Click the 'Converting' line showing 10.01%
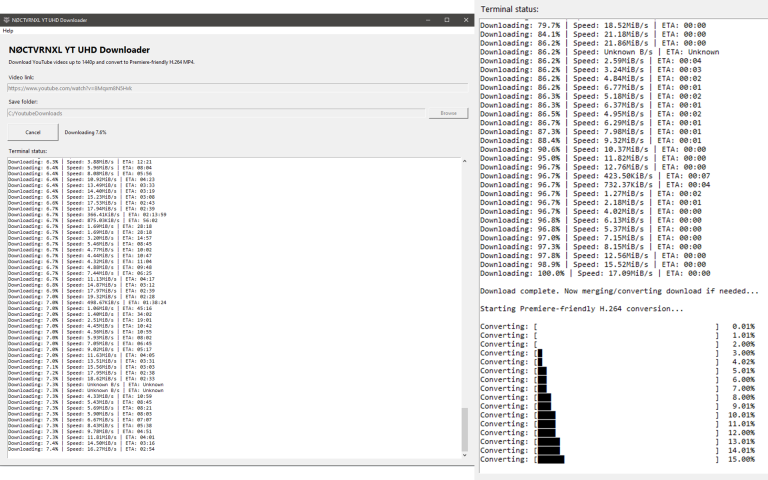 (x=618, y=415)
